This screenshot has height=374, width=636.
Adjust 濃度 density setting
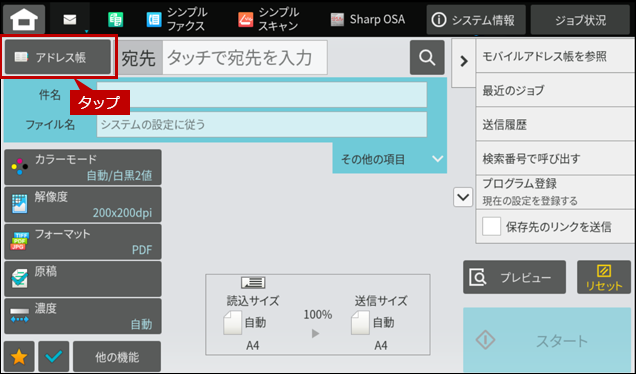[x=83, y=316]
